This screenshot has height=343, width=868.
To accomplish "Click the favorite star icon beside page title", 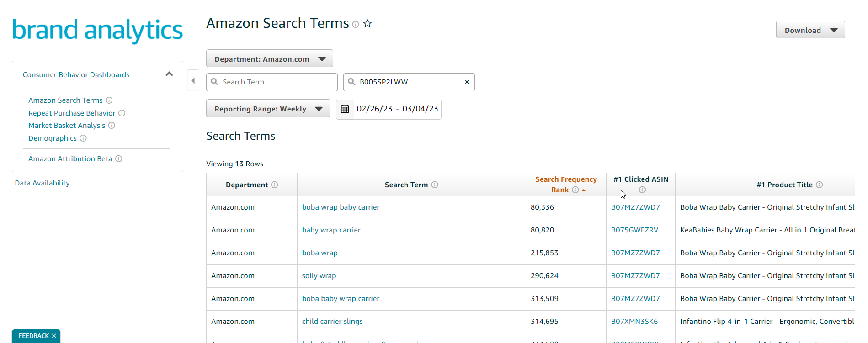I will 367,24.
